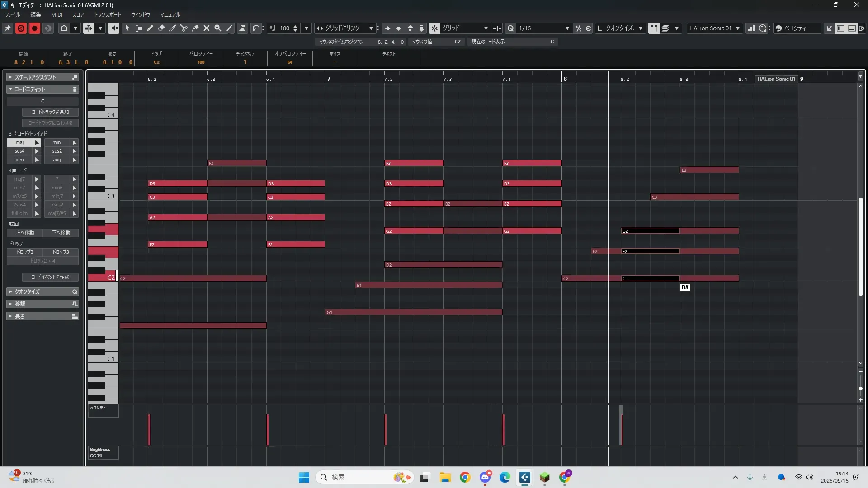Toggle Acoustic Feedback speaker button
Viewport: 868px width, 488px height.
click(x=113, y=28)
